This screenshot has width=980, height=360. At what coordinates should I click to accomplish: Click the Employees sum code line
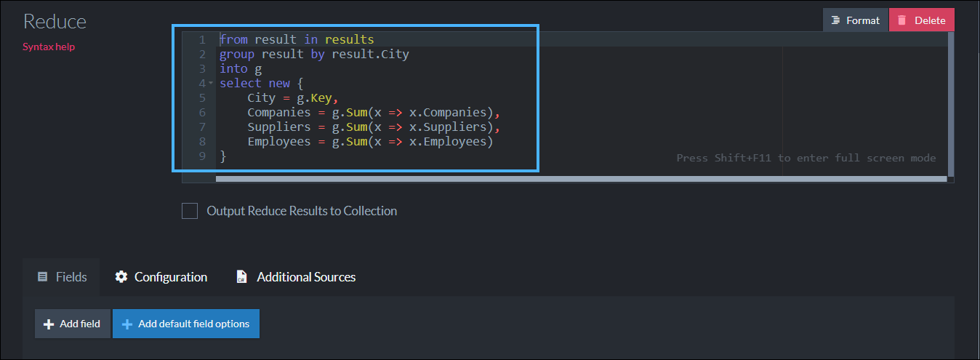pyautogui.click(x=370, y=141)
